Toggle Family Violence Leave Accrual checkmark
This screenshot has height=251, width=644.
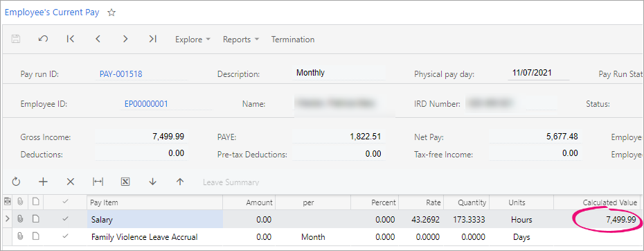(x=65, y=236)
